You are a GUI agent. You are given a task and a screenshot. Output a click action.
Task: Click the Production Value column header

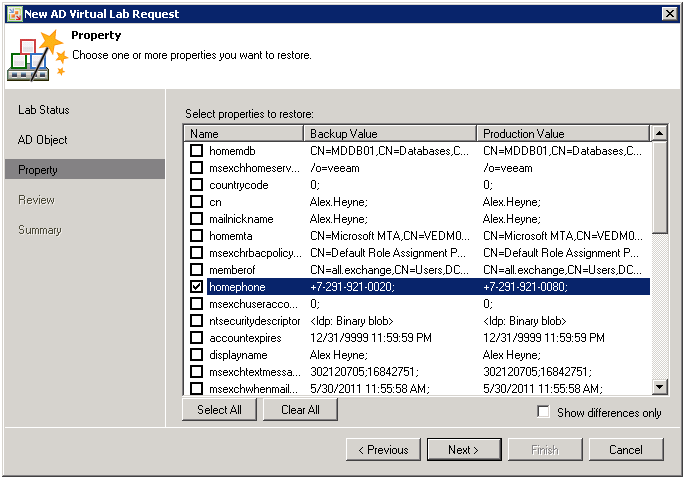[x=563, y=133]
